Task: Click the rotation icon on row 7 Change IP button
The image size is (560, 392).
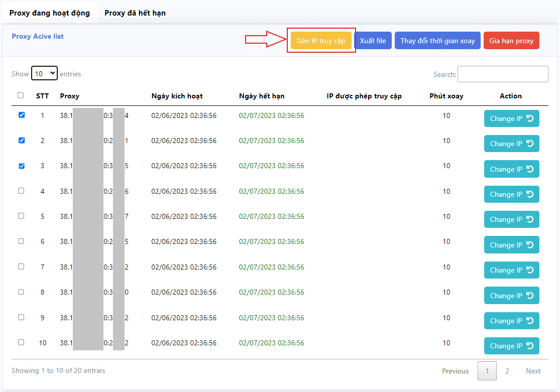Action: 530,270
